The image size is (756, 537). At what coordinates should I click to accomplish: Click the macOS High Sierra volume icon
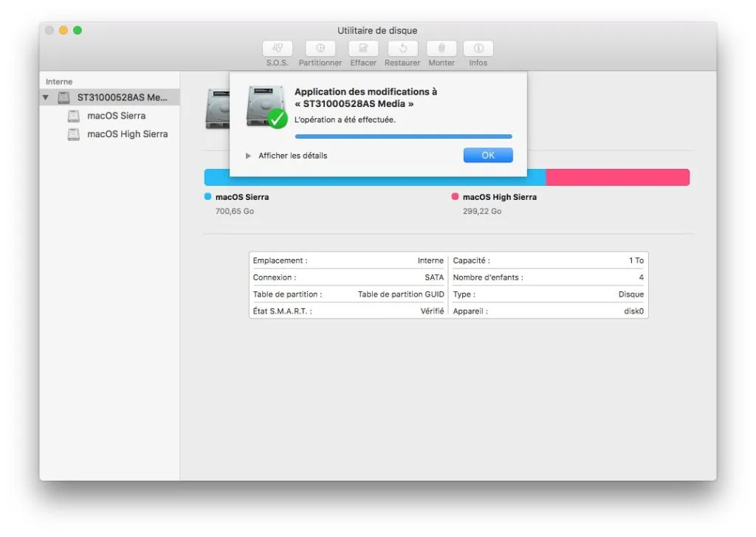coord(73,134)
